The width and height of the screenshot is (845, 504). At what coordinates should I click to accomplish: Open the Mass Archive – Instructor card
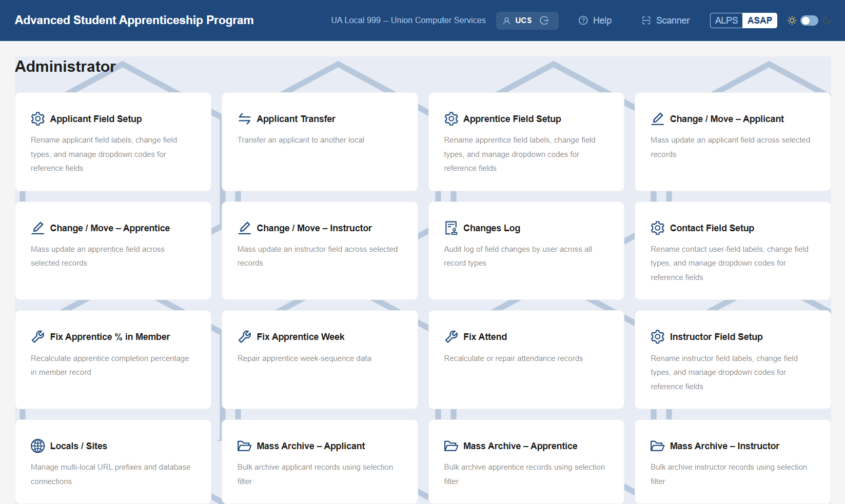tap(733, 461)
